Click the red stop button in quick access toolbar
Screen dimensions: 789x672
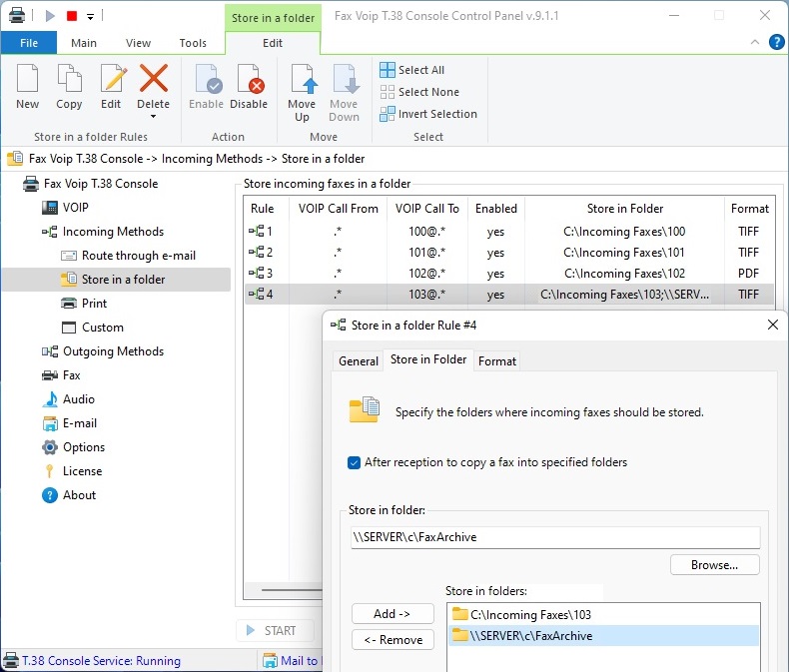pyautogui.click(x=72, y=16)
